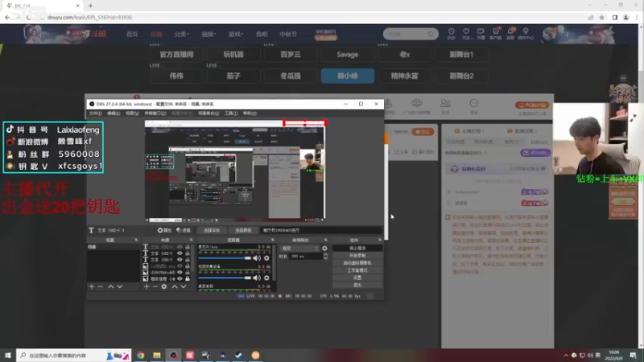Remove the selected scene with the minus icon

click(x=100, y=286)
